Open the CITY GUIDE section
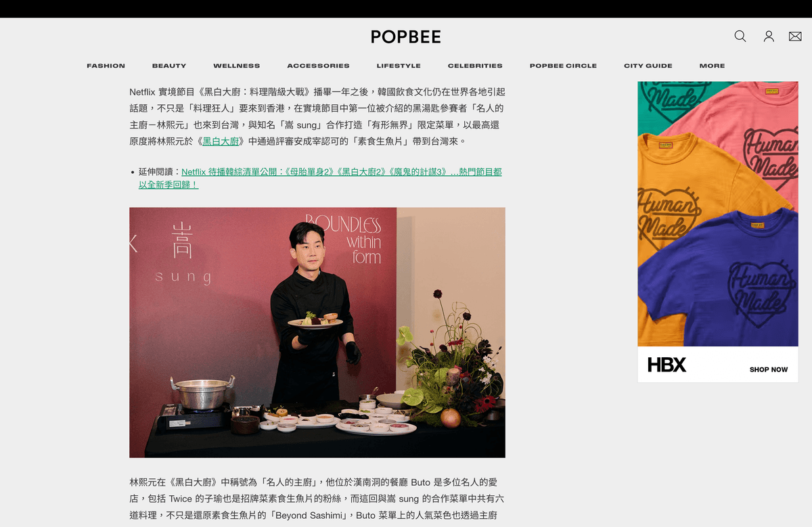Image resolution: width=812 pixels, height=527 pixels. (x=648, y=66)
